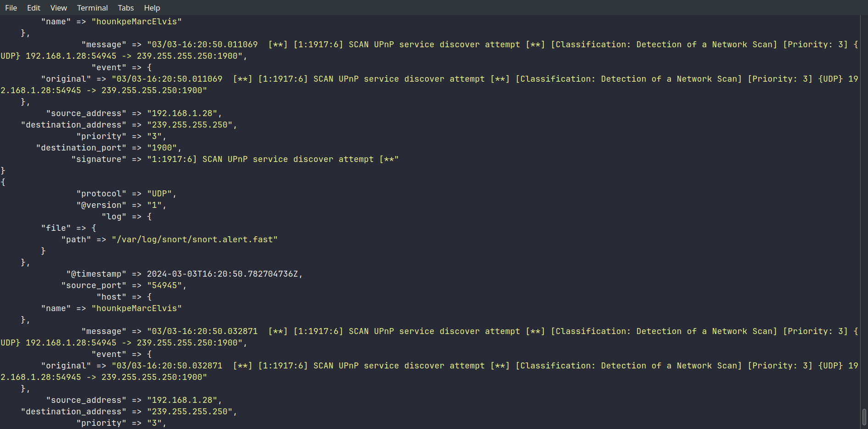Click the vertical scrollbar thumb
This screenshot has height=429, width=868.
tap(864, 417)
